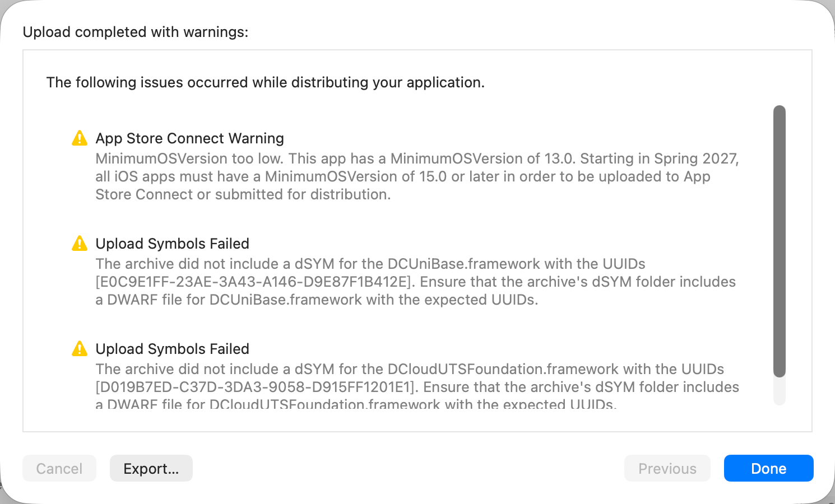Click the vertical scrollbar thumb

click(780, 241)
